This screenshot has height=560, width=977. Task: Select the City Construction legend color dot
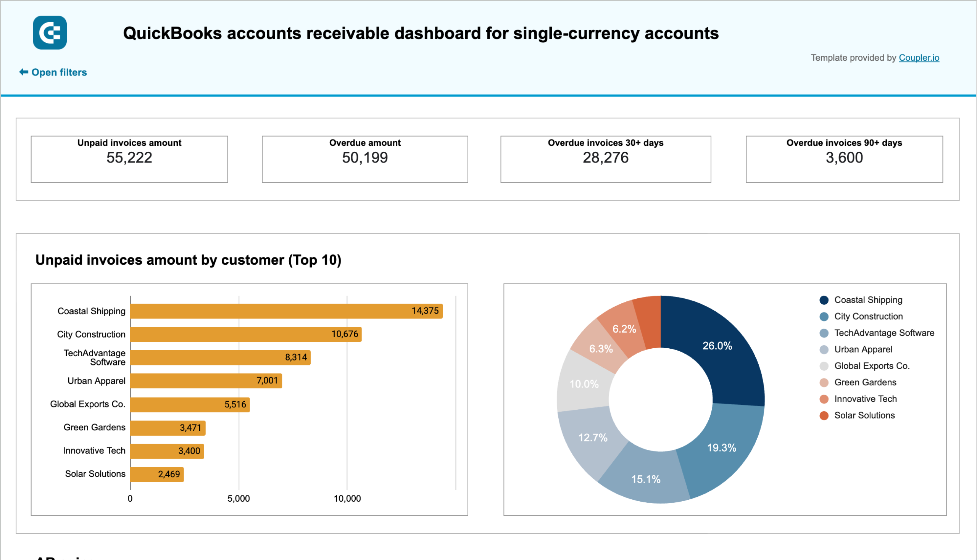[825, 316]
